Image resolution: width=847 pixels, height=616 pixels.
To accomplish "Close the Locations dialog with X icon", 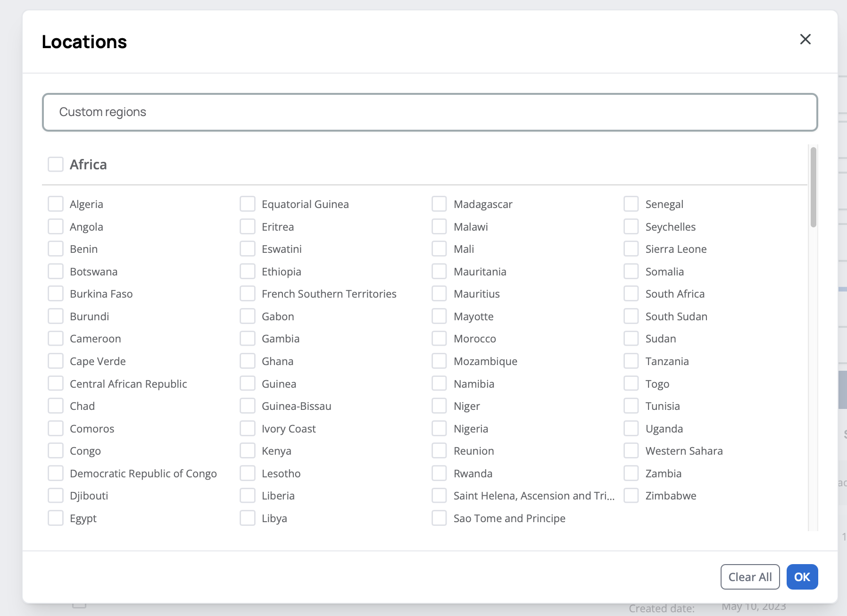I will click(805, 40).
